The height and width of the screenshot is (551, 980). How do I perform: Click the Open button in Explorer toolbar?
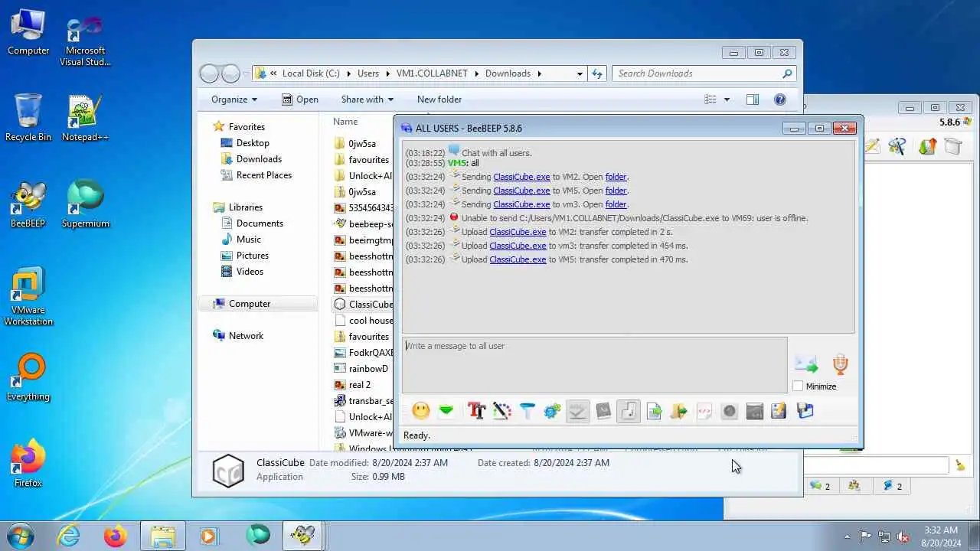299,99
